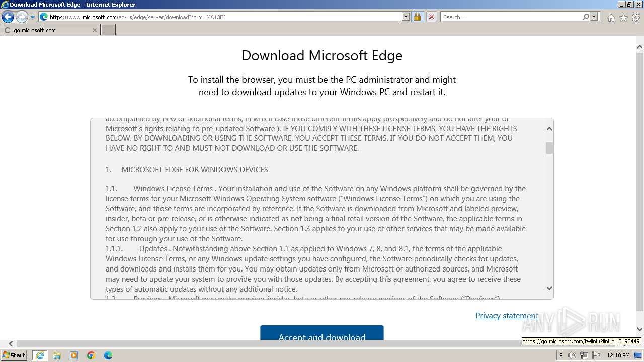Click the Edge favicon in address bar

44,17
